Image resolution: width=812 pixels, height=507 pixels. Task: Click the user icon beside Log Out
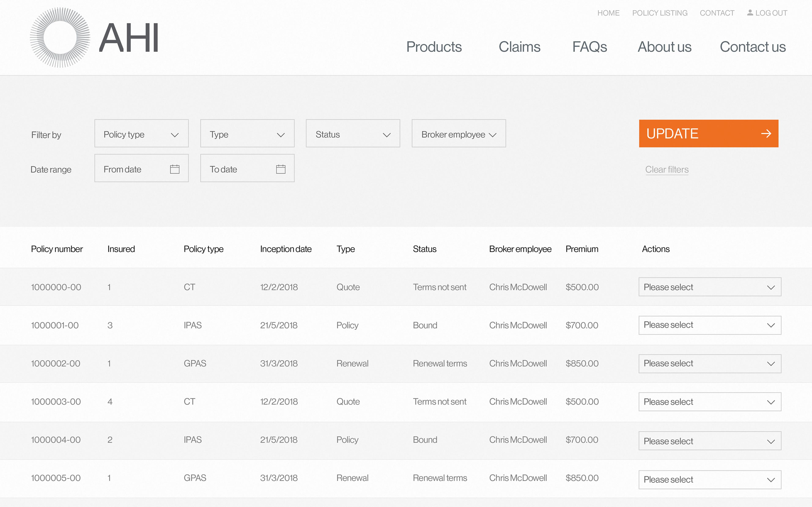coord(750,13)
